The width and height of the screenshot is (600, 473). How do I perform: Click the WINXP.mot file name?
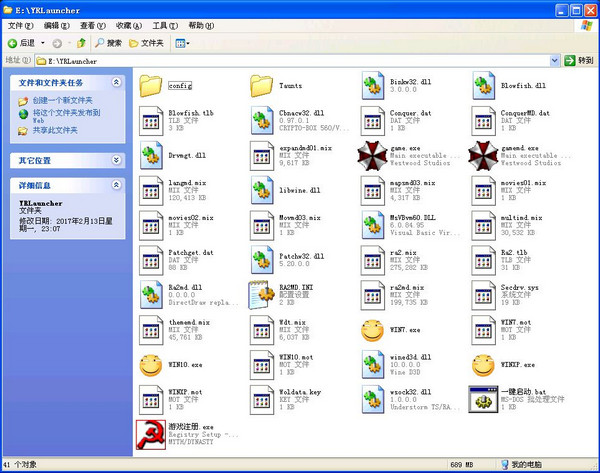point(186,392)
